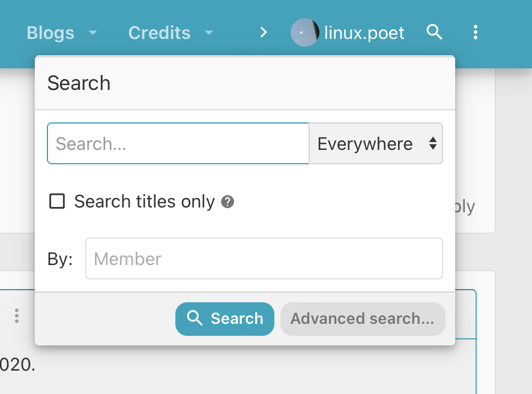Image resolution: width=532 pixels, height=394 pixels.
Task: Open the Blogs navigation item
Action: click(50, 33)
